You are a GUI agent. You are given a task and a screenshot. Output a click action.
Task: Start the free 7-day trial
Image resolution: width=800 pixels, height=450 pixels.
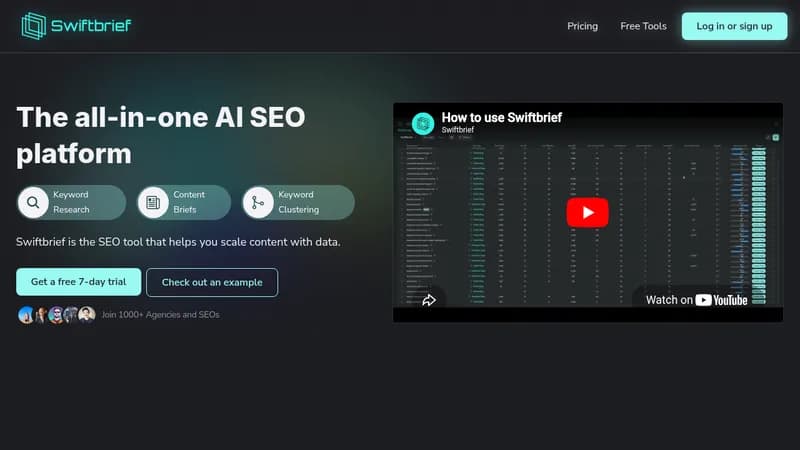pos(79,282)
